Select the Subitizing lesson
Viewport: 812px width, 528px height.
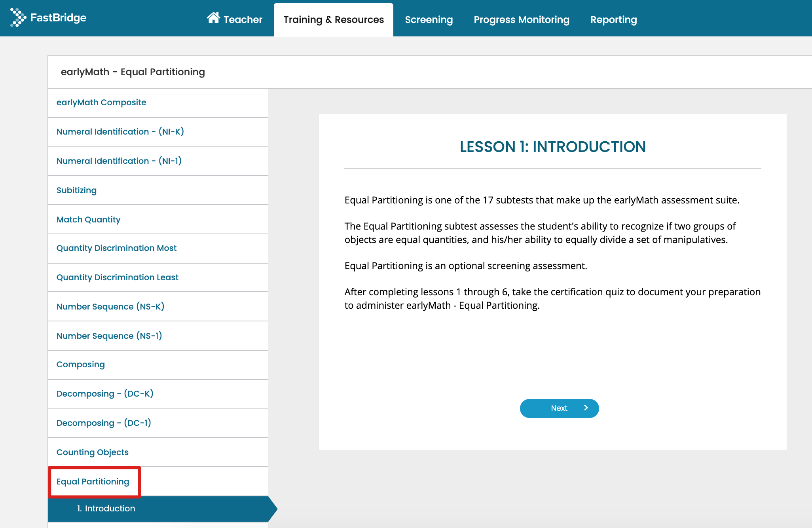[158, 190]
